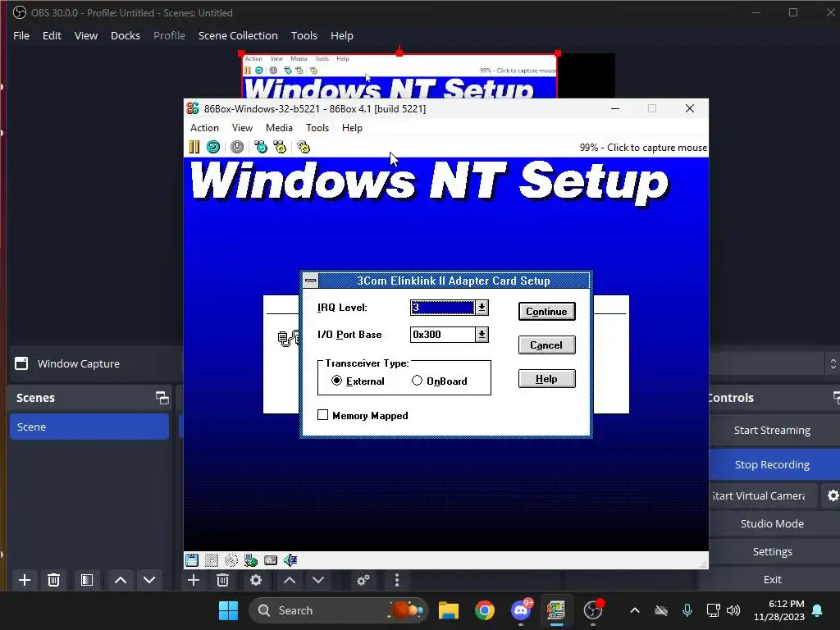Move scene down with the down arrow

149,580
